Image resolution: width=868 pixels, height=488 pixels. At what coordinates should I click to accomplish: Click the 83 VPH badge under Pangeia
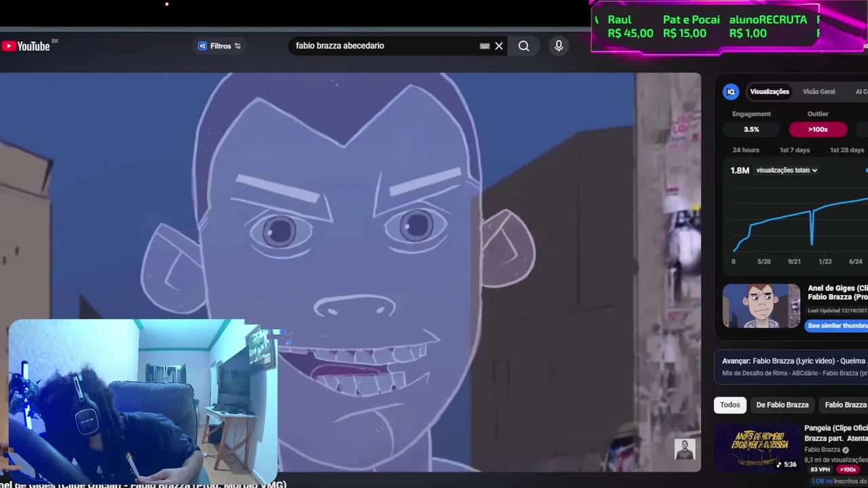[x=820, y=470]
